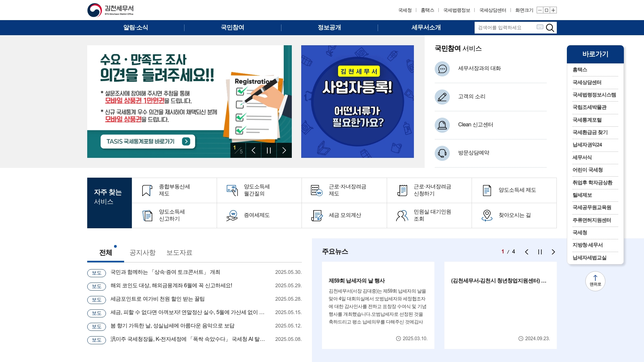This screenshot has height=362, width=644.
Task: Open article 세금포인트로 여가비 천원 할인 받는 꿀팁
Action: [x=158, y=299]
